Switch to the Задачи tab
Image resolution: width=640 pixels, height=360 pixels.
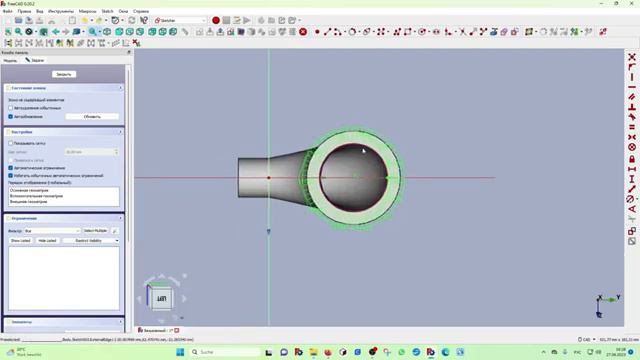click(35, 60)
